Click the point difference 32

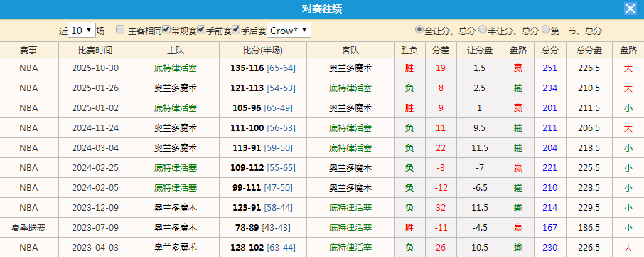pos(441,208)
